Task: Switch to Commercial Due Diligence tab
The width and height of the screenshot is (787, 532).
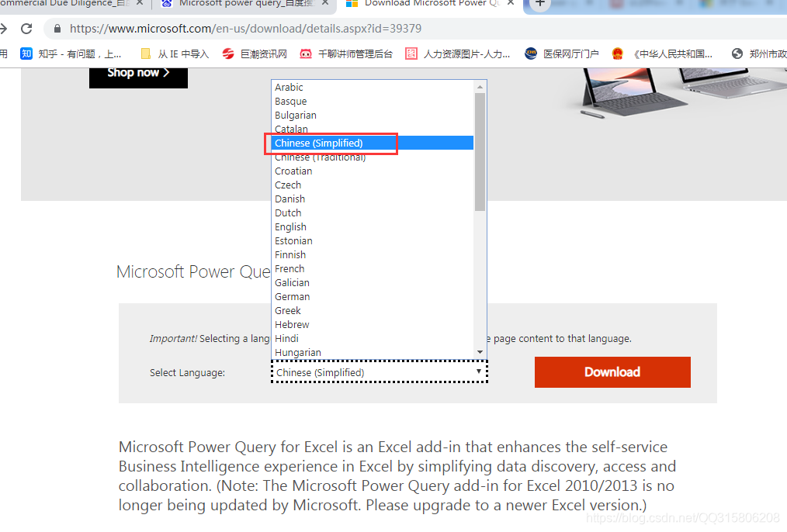Action: 65,3
